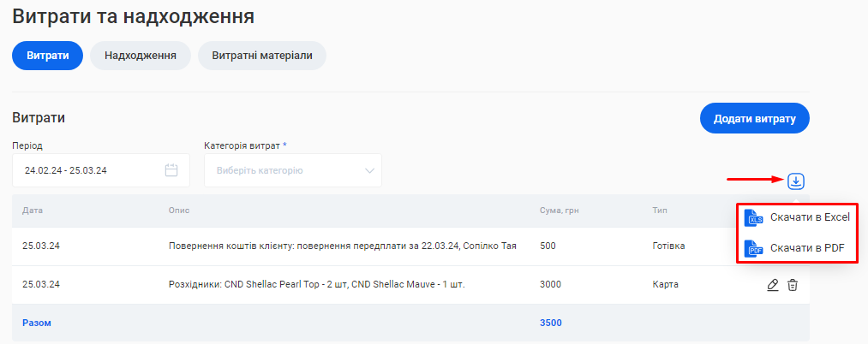868x344 pixels.
Task: Click the Дата column header
Action: [x=32, y=210]
